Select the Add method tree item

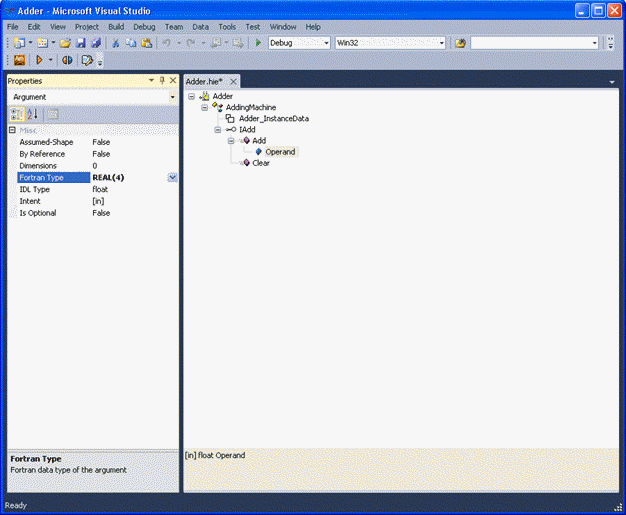click(259, 141)
